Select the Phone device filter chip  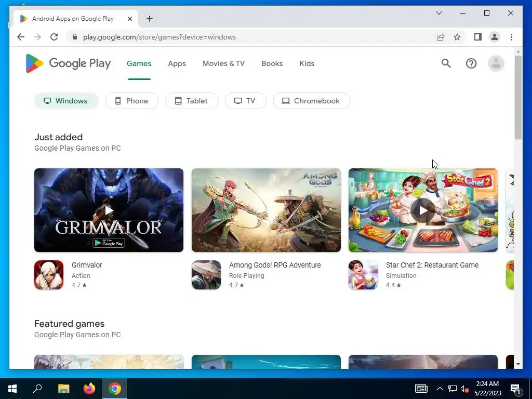click(131, 101)
